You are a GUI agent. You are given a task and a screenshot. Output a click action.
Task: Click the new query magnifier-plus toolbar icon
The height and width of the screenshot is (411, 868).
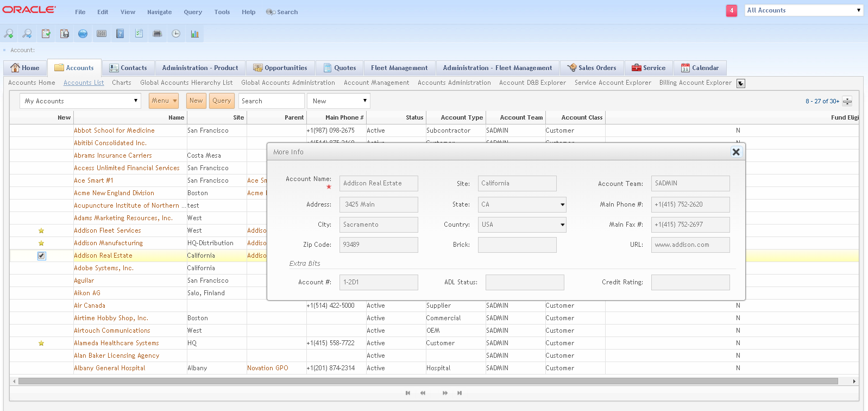[x=9, y=34]
